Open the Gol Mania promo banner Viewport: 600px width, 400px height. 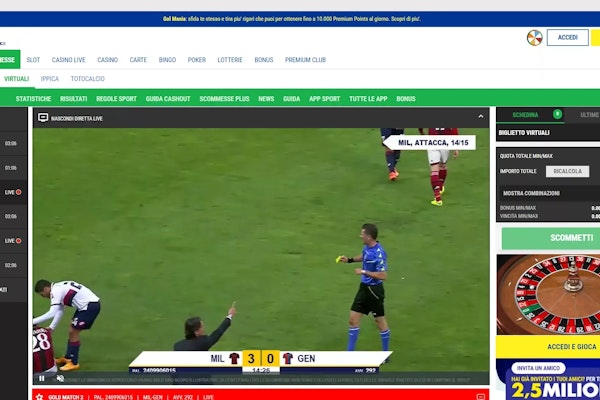tap(292, 19)
